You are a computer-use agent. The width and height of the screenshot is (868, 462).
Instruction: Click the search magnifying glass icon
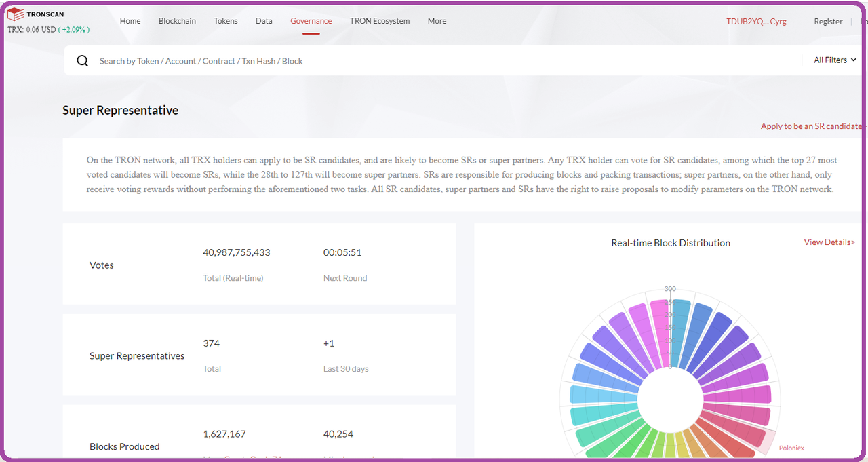coord(82,60)
